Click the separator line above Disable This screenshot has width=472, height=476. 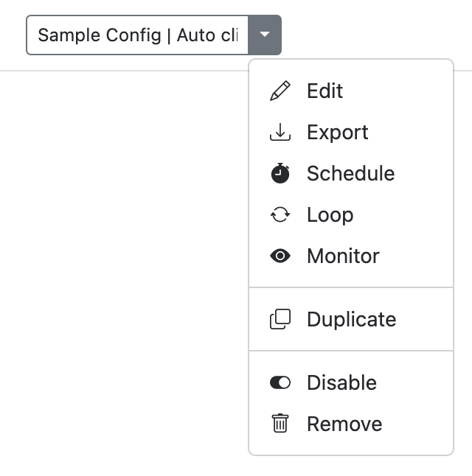(x=351, y=351)
